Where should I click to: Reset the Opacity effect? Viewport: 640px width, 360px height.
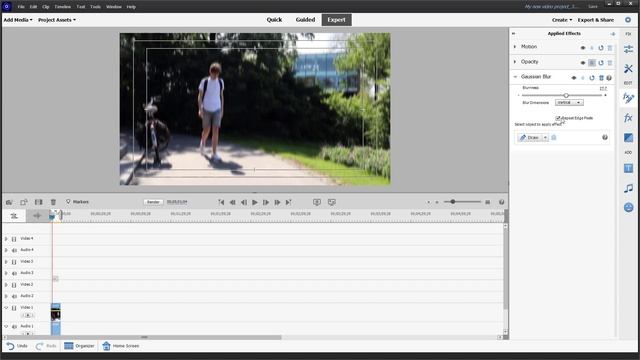pyautogui.click(x=601, y=63)
